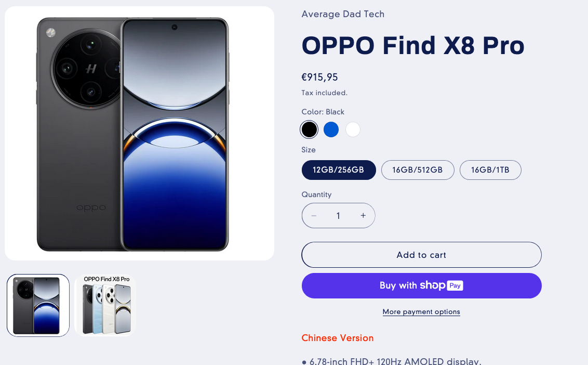Viewport: 588px width, 365px height.
Task: Open More payment options link
Action: [421, 312]
